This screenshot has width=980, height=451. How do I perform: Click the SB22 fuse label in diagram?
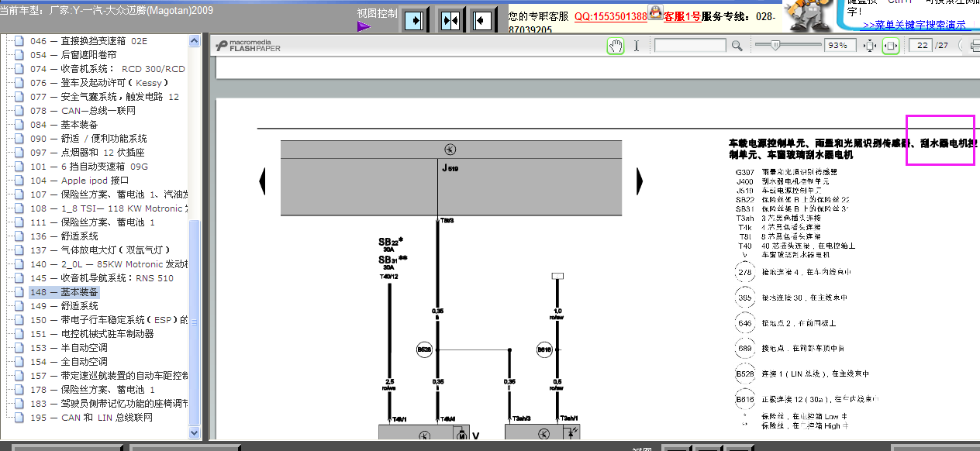(392, 241)
